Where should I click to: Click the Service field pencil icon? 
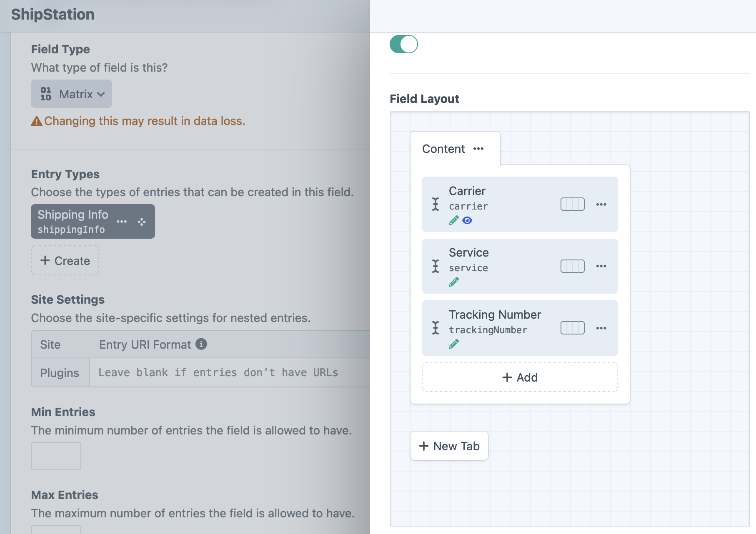coord(454,282)
